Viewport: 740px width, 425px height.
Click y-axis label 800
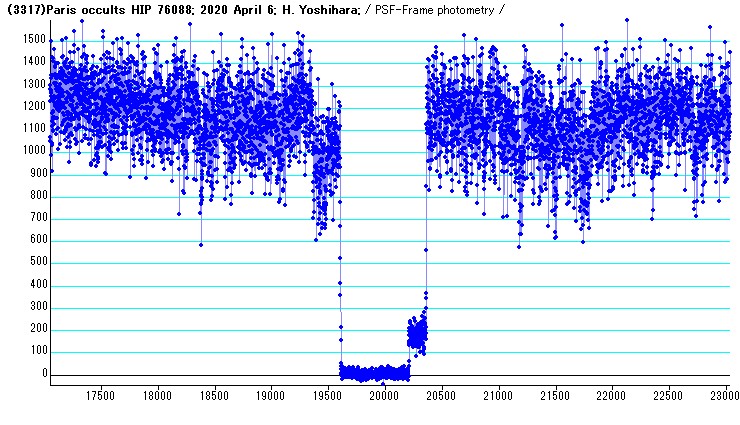(x=37, y=195)
